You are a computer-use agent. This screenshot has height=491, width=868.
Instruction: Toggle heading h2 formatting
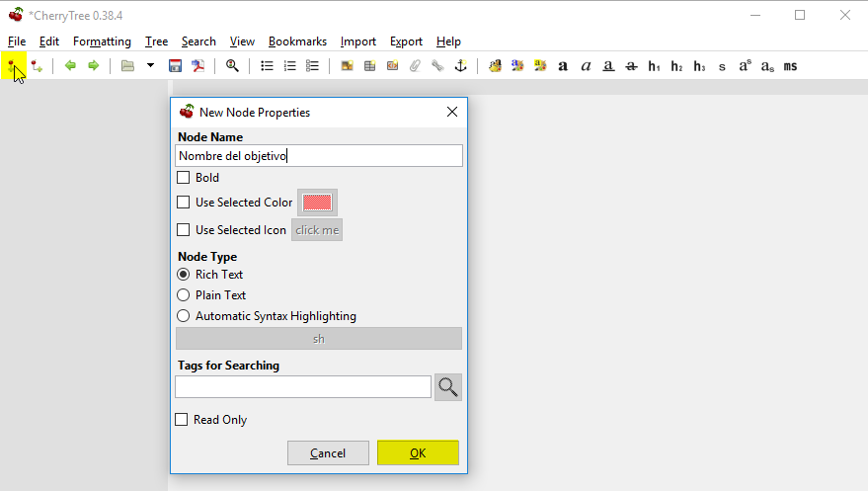(x=676, y=66)
